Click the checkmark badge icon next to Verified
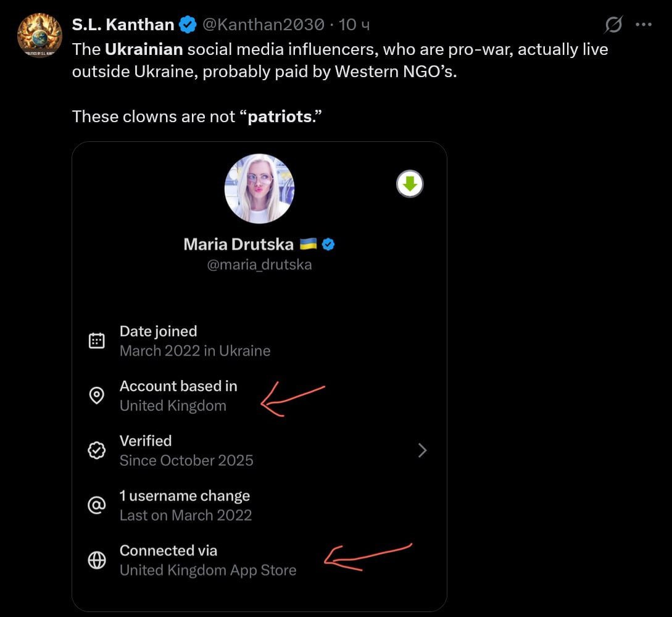 (97, 451)
